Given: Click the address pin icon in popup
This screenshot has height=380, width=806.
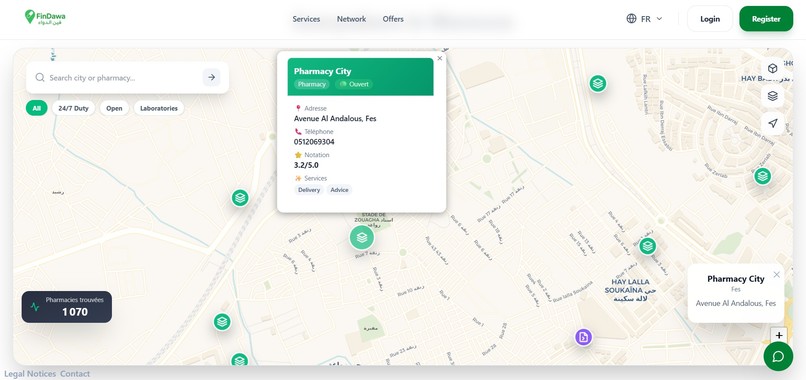Looking at the screenshot, I should [x=298, y=108].
